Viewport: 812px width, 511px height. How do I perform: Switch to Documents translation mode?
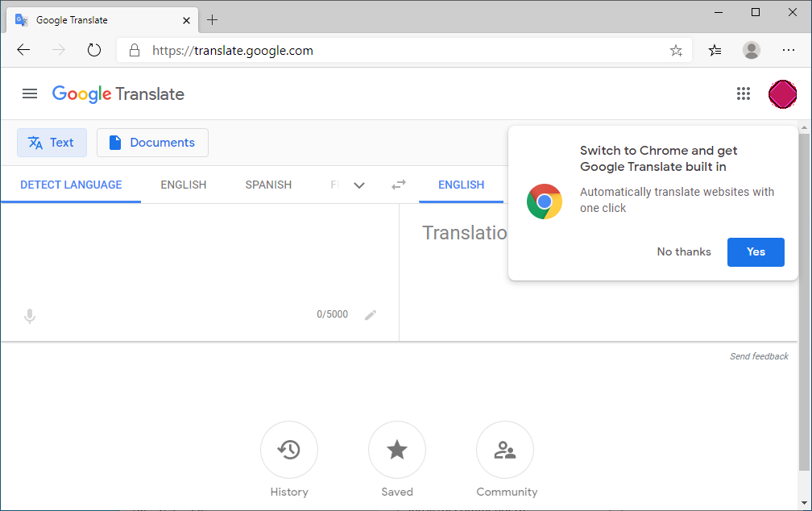point(152,143)
